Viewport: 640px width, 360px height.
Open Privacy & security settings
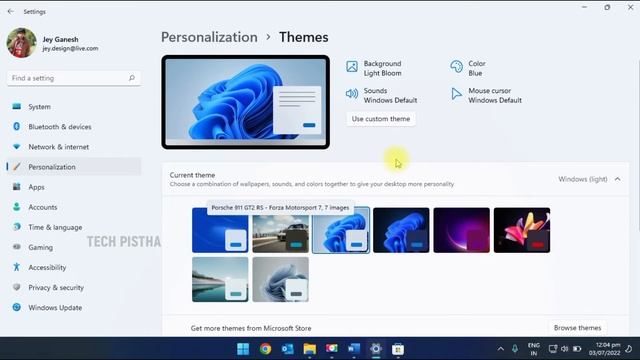click(74, 287)
